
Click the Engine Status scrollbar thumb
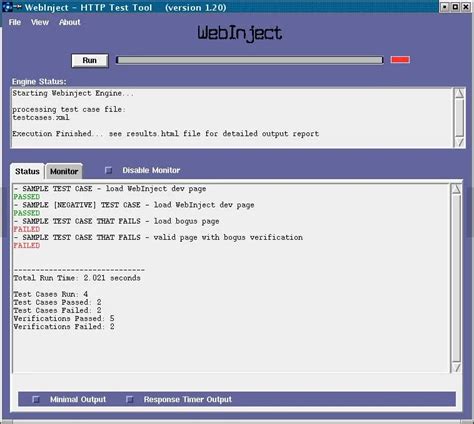point(459,117)
